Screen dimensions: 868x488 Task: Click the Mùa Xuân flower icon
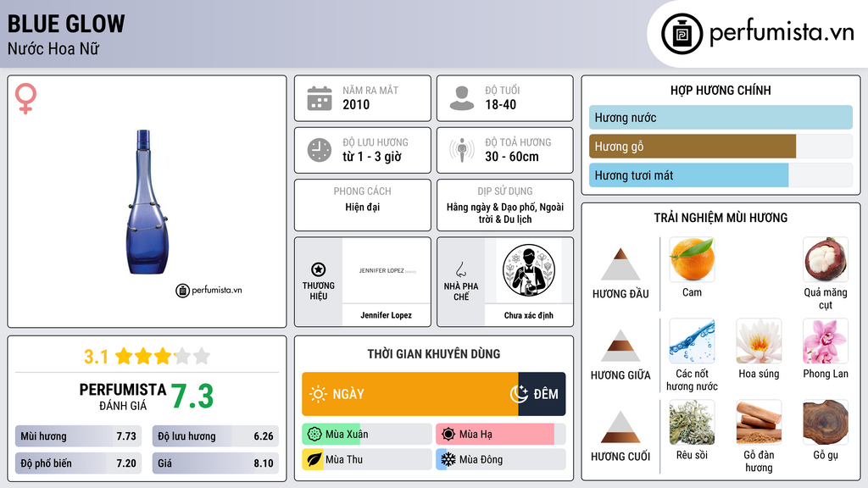[314, 435]
